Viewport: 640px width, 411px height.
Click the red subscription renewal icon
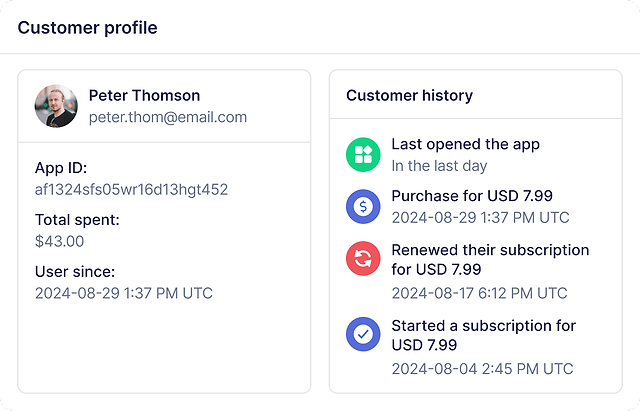click(x=363, y=258)
